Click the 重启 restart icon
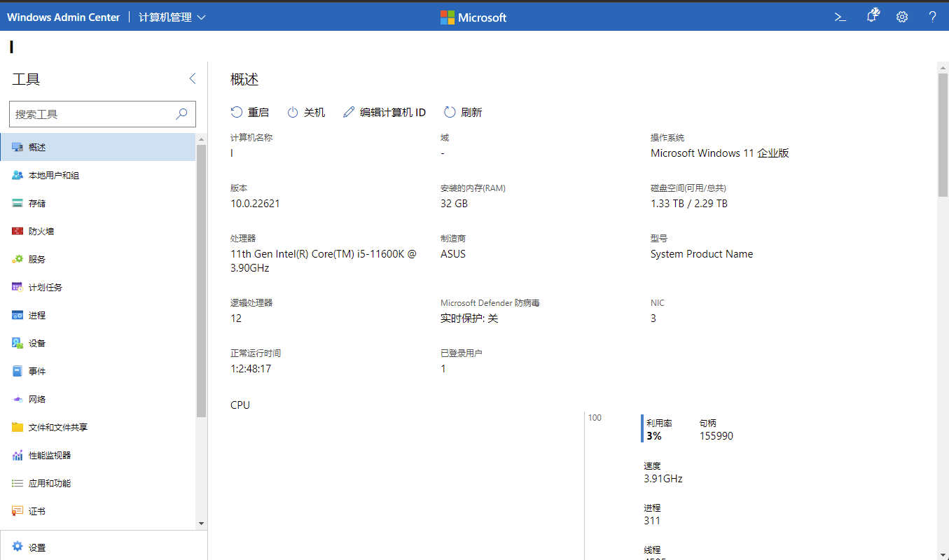 point(237,112)
